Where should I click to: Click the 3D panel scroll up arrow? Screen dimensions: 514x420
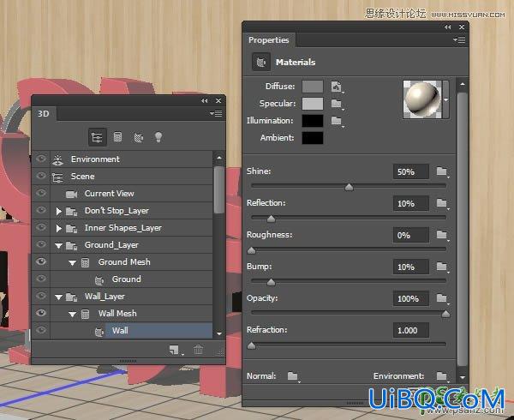click(x=219, y=158)
